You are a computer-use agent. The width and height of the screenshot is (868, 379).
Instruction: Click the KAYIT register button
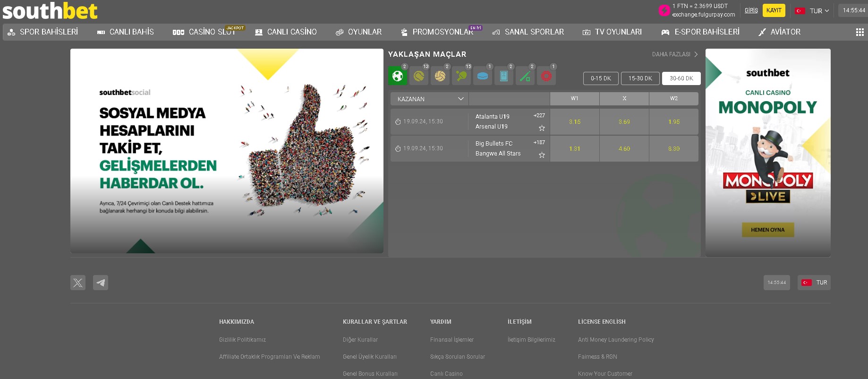click(x=774, y=10)
